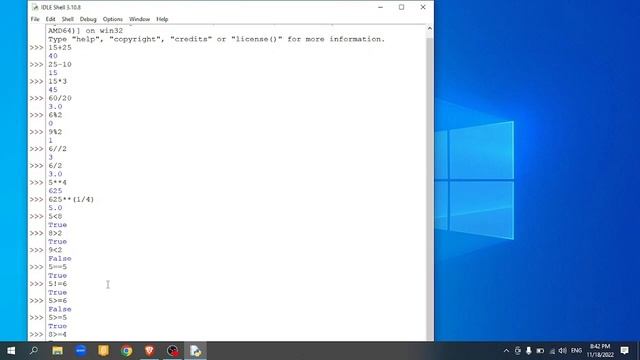Image resolution: width=640 pixels, height=360 pixels.
Task: Open the Debug menu
Action: [88, 19]
